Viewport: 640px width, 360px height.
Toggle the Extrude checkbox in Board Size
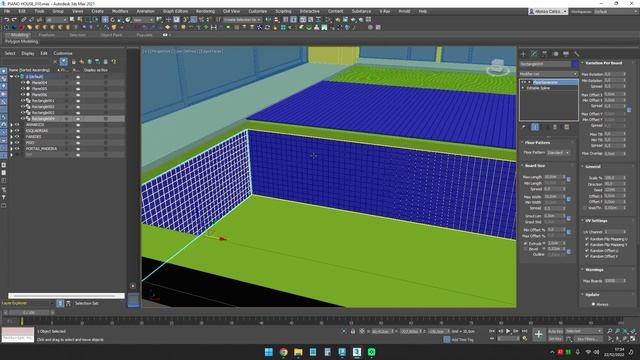point(525,243)
